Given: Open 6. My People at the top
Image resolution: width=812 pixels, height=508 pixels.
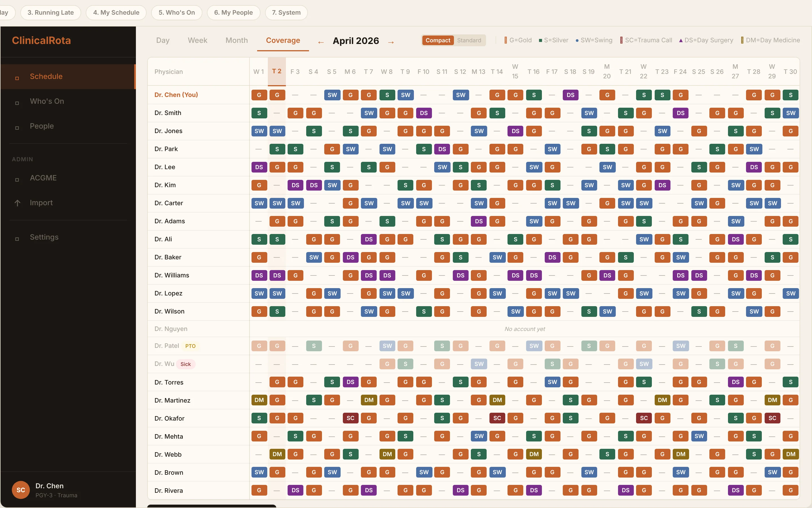Looking at the screenshot, I should tap(233, 12).
